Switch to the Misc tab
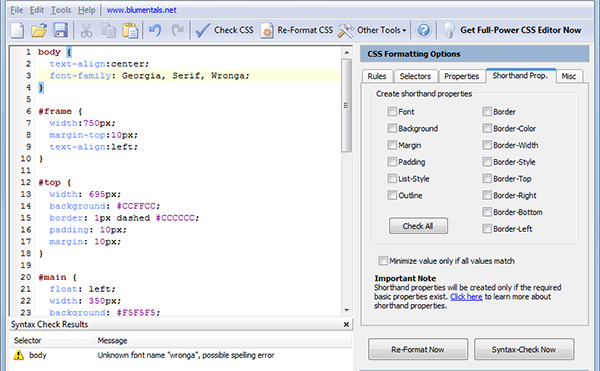The image size is (600, 371). (569, 76)
